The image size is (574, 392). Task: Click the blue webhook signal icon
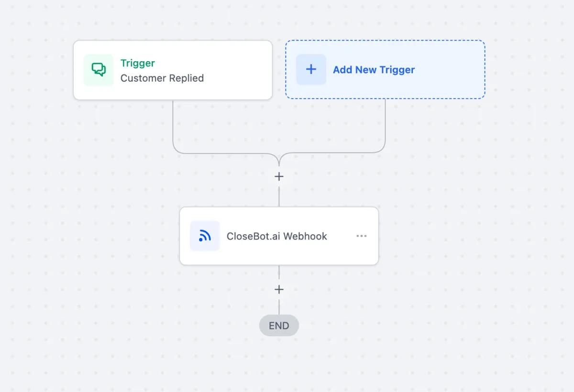[205, 236]
